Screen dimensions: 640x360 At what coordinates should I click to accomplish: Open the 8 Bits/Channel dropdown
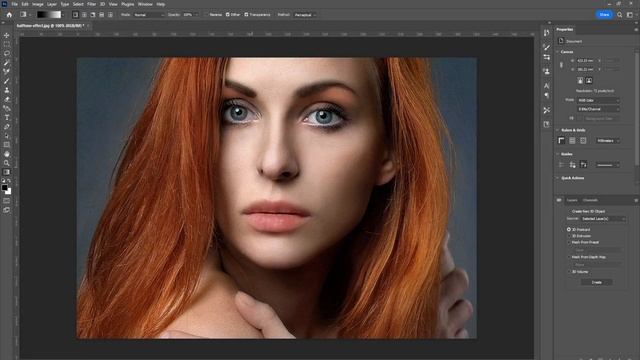598,109
